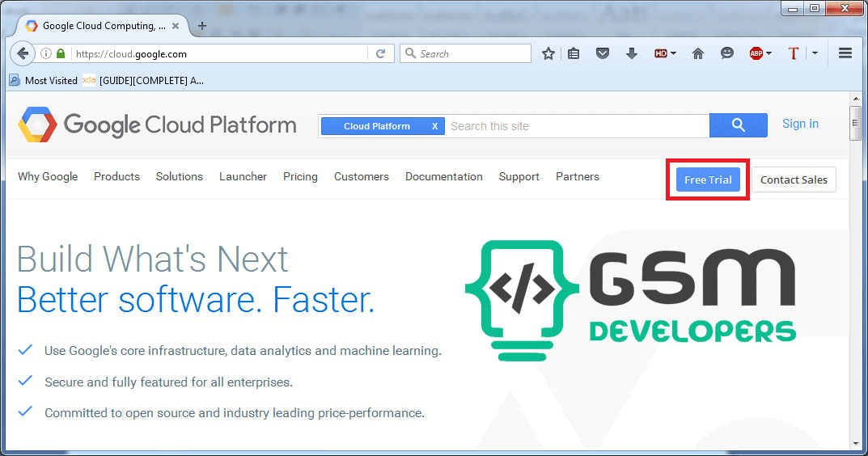Open the chat smiley bubble icon

click(x=727, y=53)
